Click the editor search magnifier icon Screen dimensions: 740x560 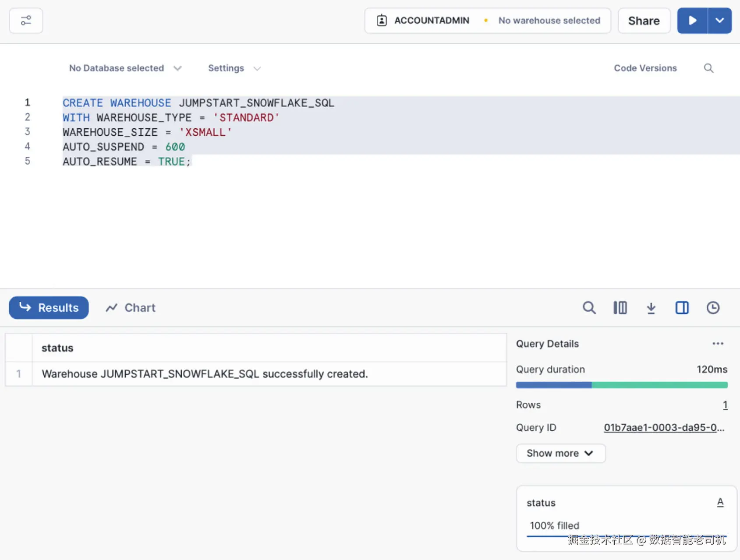tap(708, 68)
